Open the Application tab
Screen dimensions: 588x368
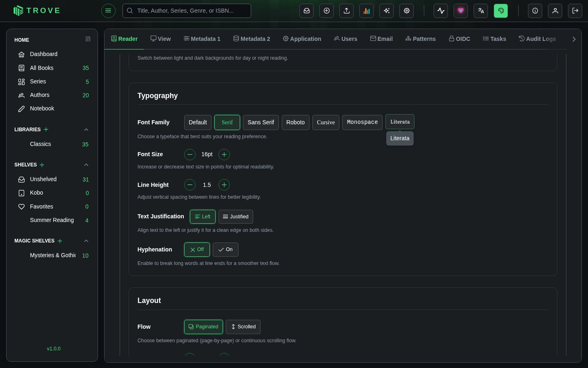302,39
